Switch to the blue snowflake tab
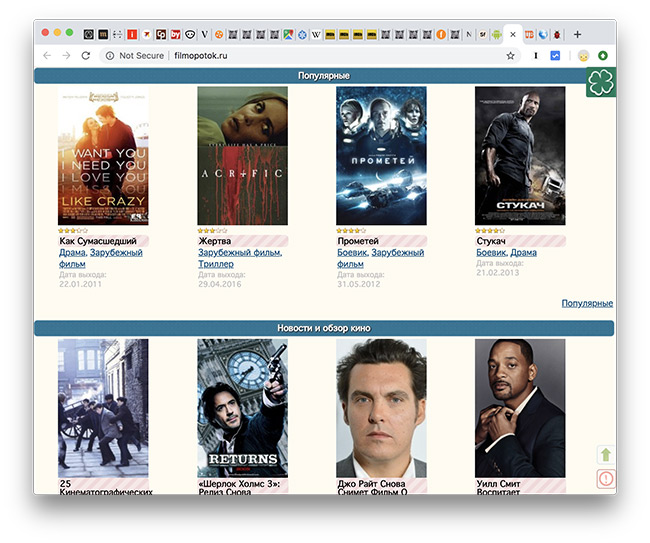The height and width of the screenshot is (543, 650). pyautogui.click(x=302, y=34)
